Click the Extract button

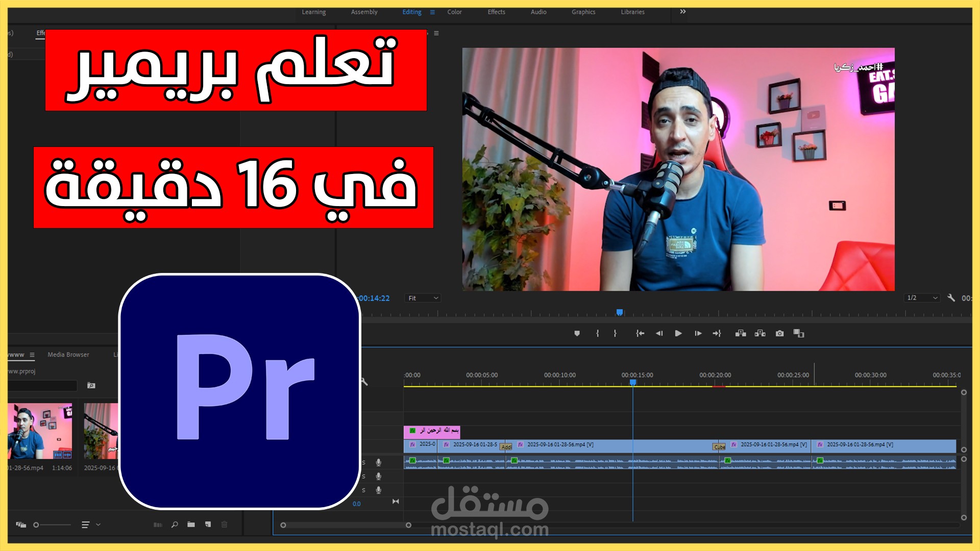tap(760, 333)
